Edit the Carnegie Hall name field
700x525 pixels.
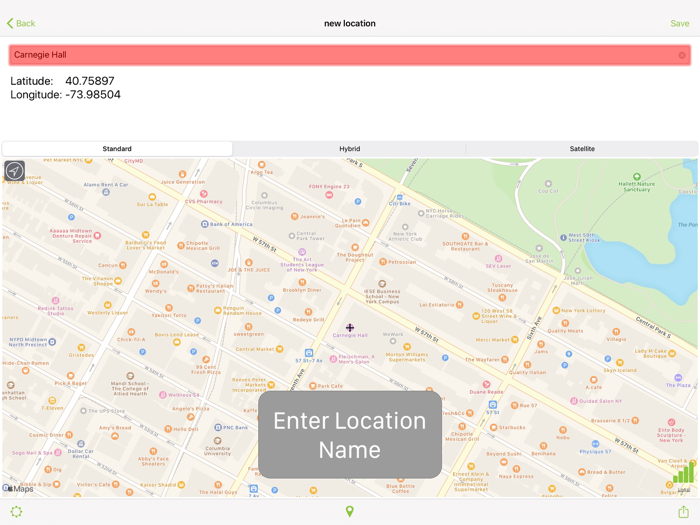(x=350, y=55)
